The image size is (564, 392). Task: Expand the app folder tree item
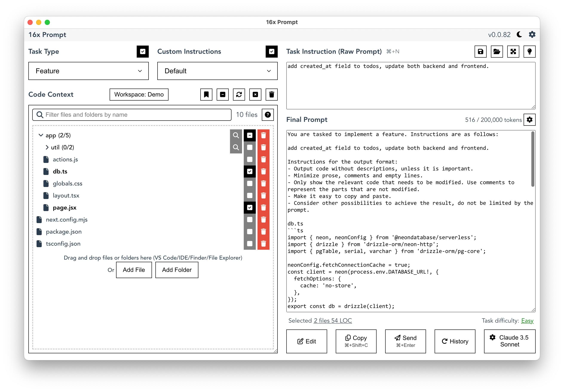tap(41, 135)
